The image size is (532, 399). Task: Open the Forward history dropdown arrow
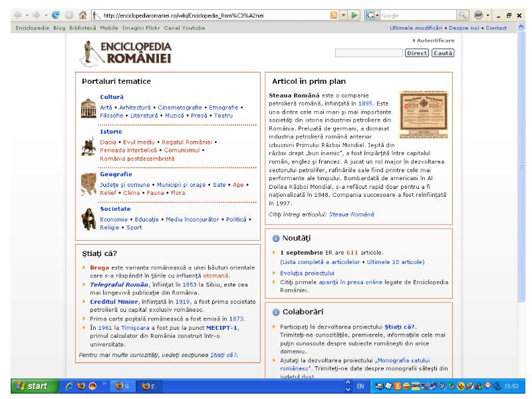point(45,15)
